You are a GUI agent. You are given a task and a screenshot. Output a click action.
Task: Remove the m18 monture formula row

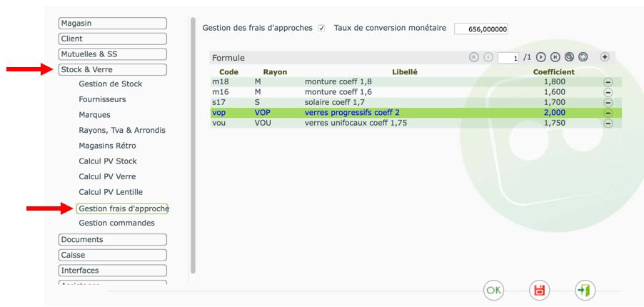608,82
